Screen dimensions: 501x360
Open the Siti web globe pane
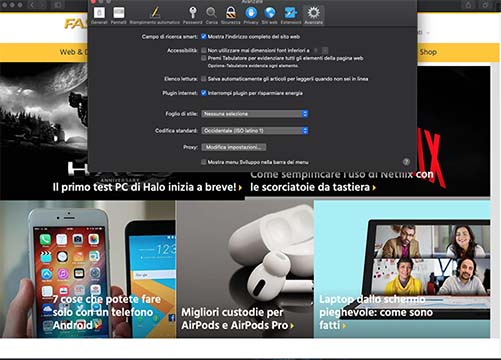[270, 15]
